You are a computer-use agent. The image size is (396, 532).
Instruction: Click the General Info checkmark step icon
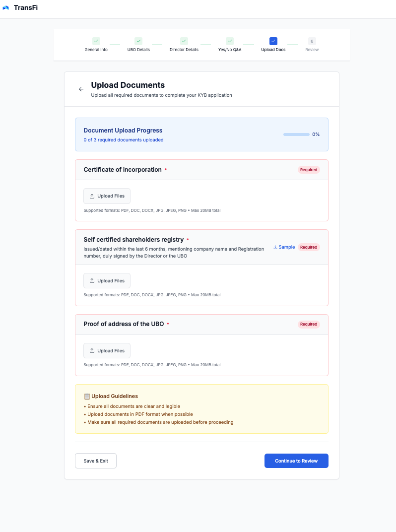96,41
